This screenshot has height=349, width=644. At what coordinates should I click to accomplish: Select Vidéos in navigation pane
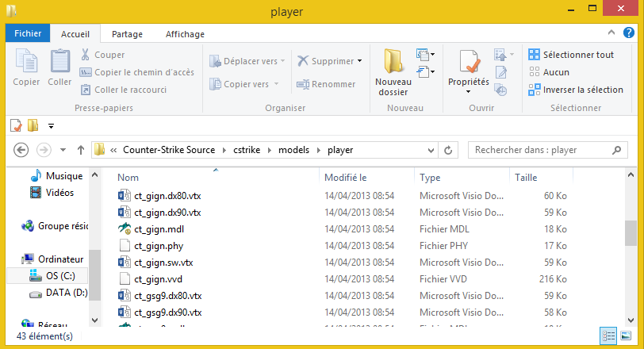click(x=52, y=193)
